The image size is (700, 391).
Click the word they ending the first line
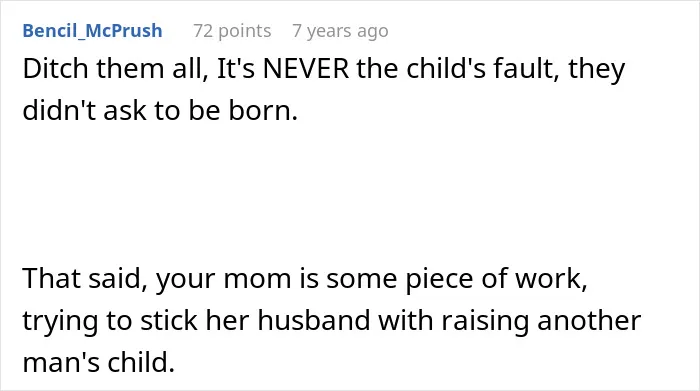point(596,70)
